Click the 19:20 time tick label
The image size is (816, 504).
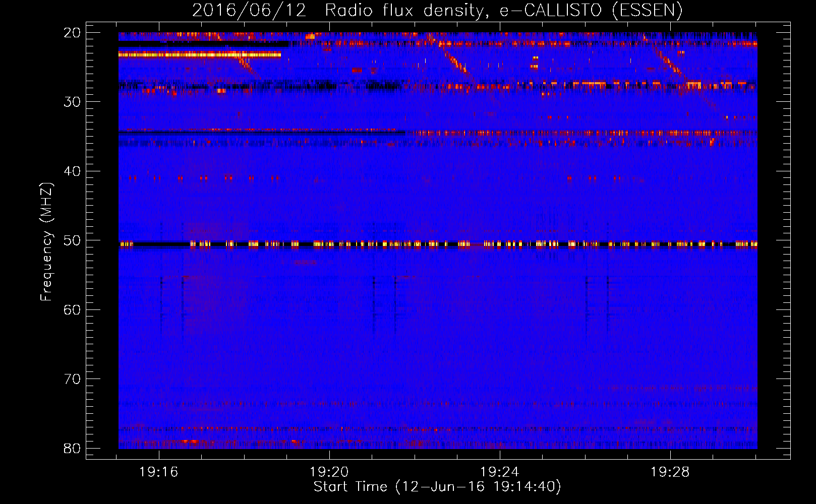pyautogui.click(x=329, y=472)
